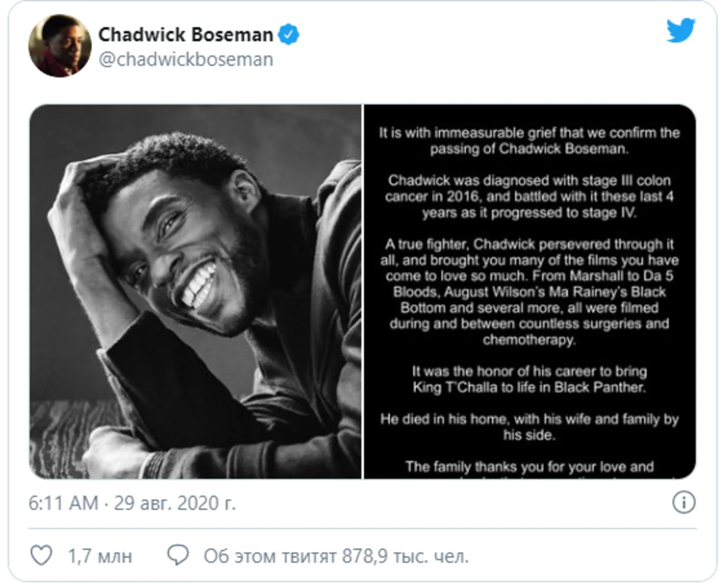Open "Об этом твитят 878,9 тыс. чел." link
The height and width of the screenshot is (586, 728).
click(335, 556)
